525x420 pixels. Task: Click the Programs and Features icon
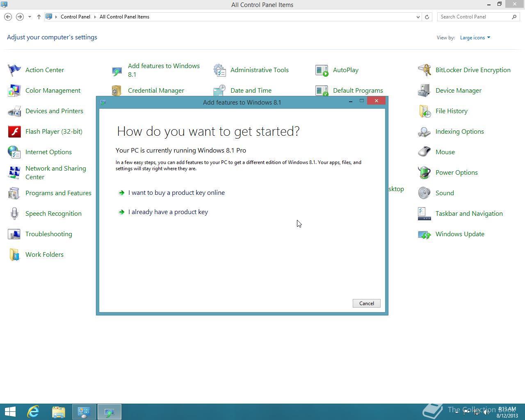click(x=14, y=193)
